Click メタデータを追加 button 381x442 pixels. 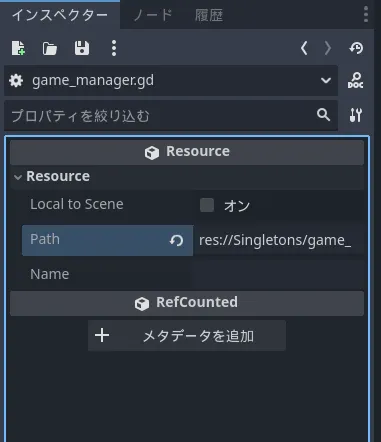pos(187,336)
